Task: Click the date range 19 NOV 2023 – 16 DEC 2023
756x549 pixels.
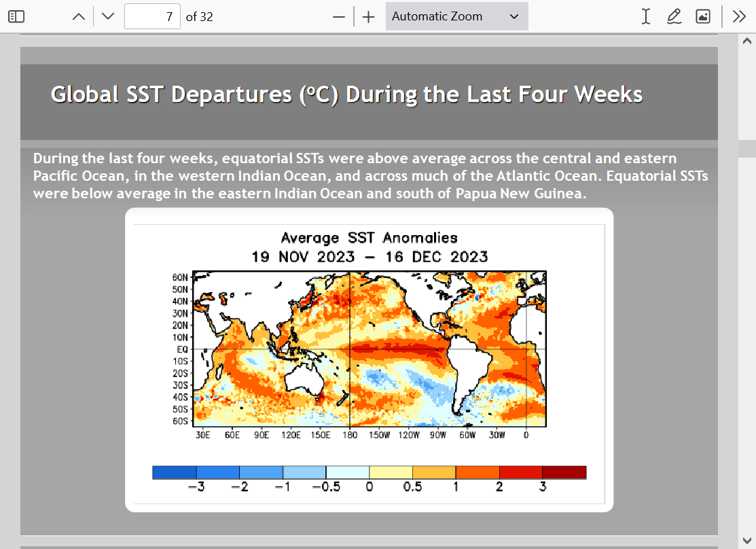Action: (370, 257)
